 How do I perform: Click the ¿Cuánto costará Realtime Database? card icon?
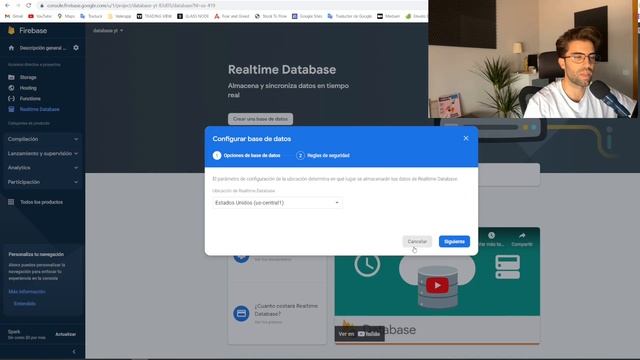(241, 313)
